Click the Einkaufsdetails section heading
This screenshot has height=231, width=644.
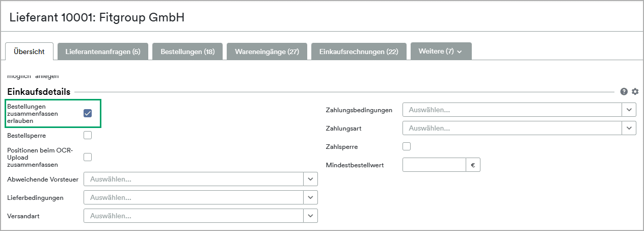click(39, 92)
